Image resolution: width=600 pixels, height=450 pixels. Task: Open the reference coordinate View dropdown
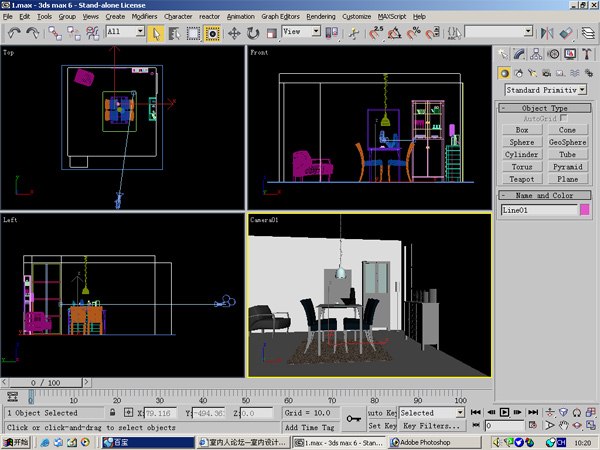pyautogui.click(x=316, y=31)
